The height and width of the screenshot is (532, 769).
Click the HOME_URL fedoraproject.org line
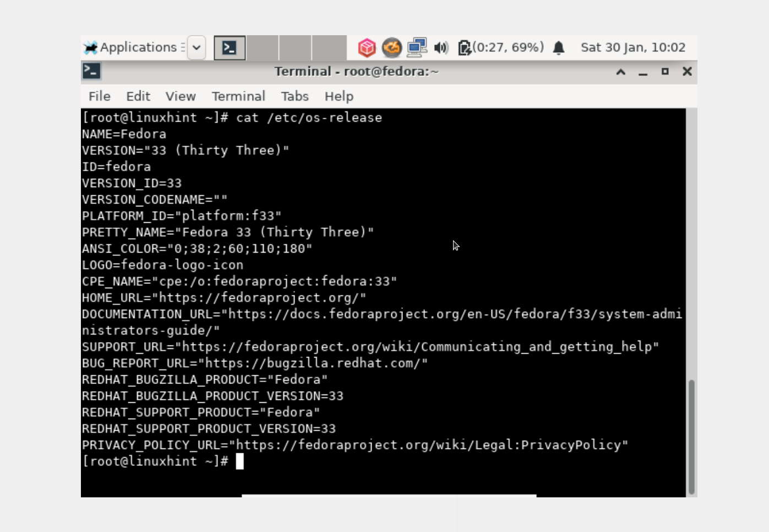tap(224, 298)
